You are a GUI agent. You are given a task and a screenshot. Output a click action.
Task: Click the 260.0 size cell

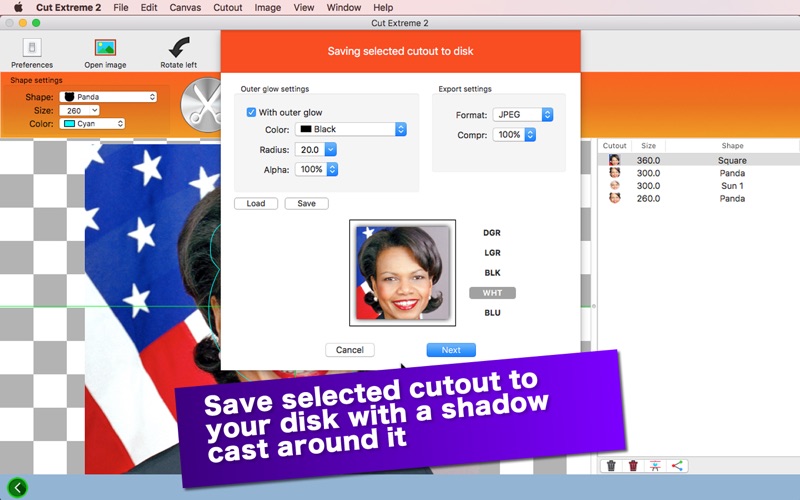pyautogui.click(x=648, y=198)
